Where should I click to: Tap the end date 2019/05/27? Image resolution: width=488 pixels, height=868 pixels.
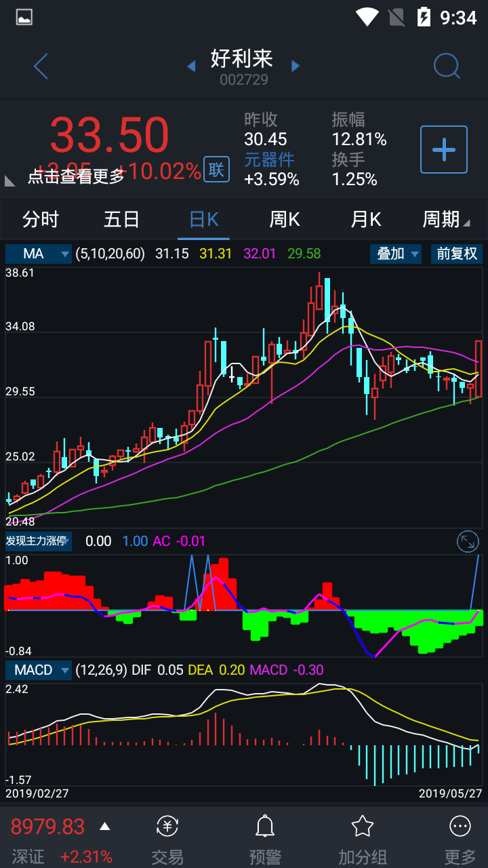click(x=450, y=793)
